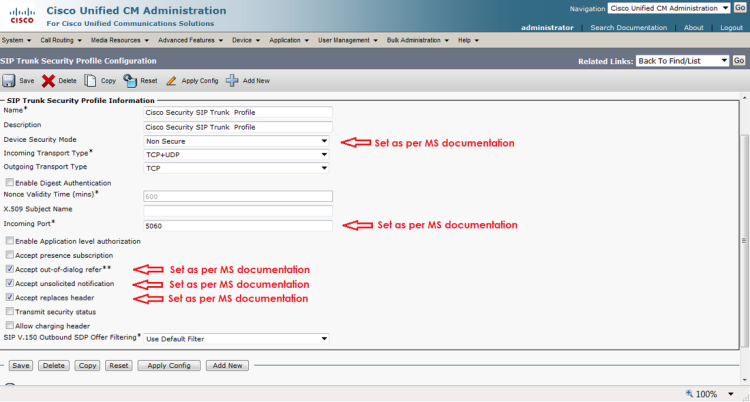Open Related Links dropdown
The image size is (750, 402).
[x=682, y=61]
